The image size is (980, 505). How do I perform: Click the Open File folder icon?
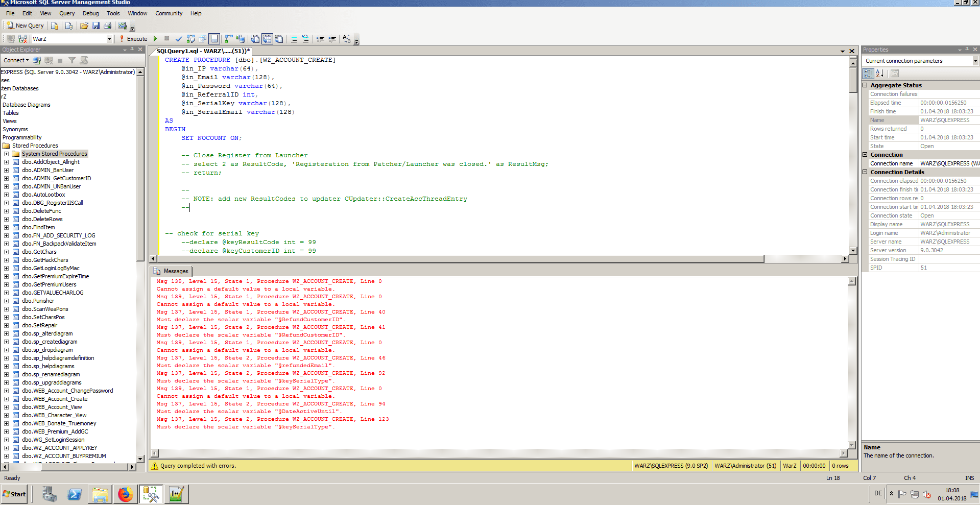[84, 26]
